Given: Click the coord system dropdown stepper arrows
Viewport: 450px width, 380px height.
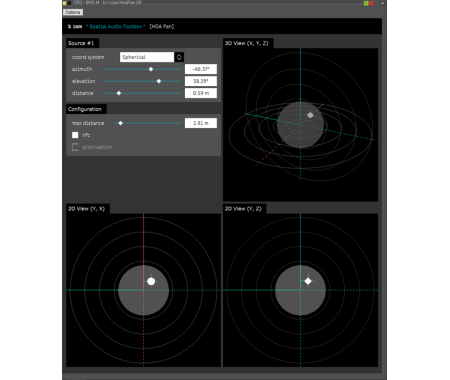Looking at the screenshot, I should [179, 57].
